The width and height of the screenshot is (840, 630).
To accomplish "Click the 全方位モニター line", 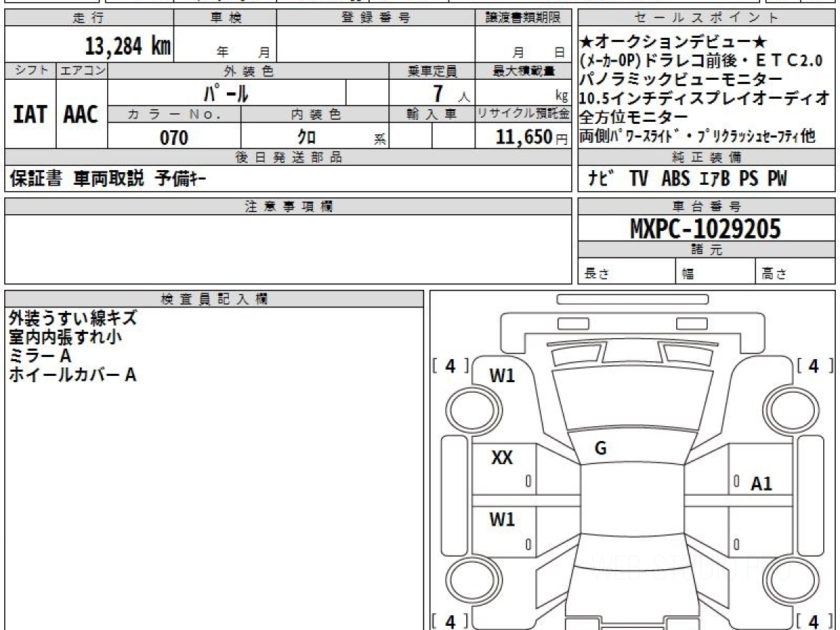I will point(633,117).
